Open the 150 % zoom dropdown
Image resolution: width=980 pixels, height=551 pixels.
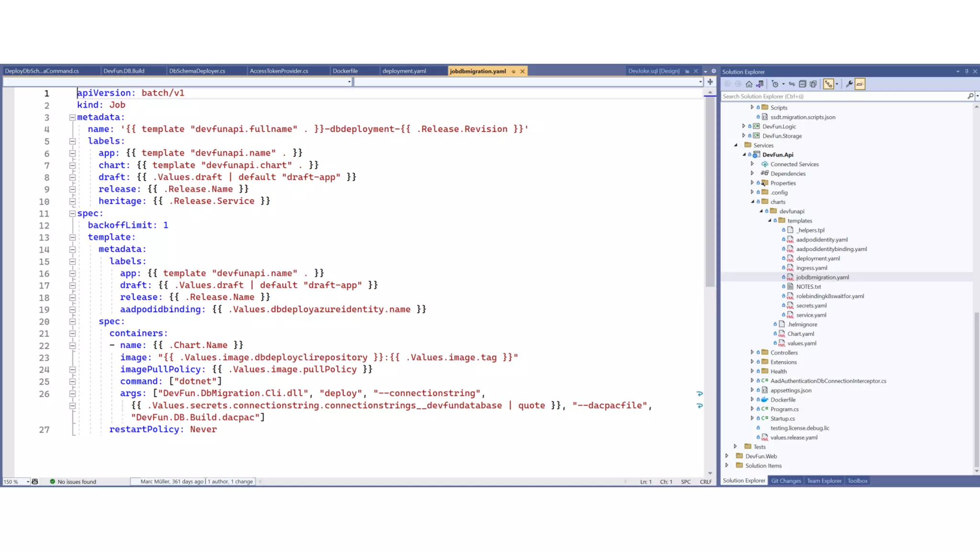[28, 482]
